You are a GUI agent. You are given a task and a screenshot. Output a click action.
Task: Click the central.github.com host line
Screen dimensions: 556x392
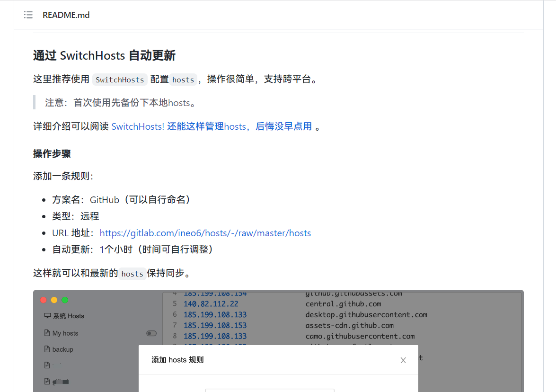click(x=343, y=304)
